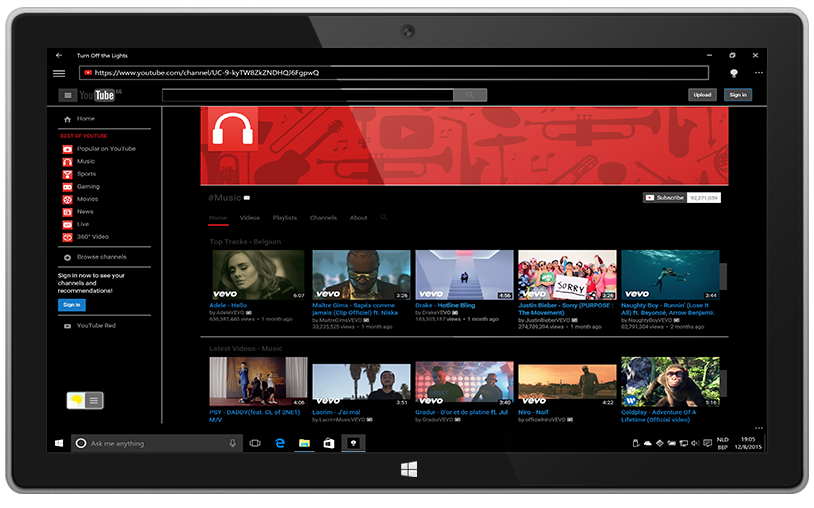Click the Cortana Ask me anything box
Screen dimensions: 814x508
156,443
